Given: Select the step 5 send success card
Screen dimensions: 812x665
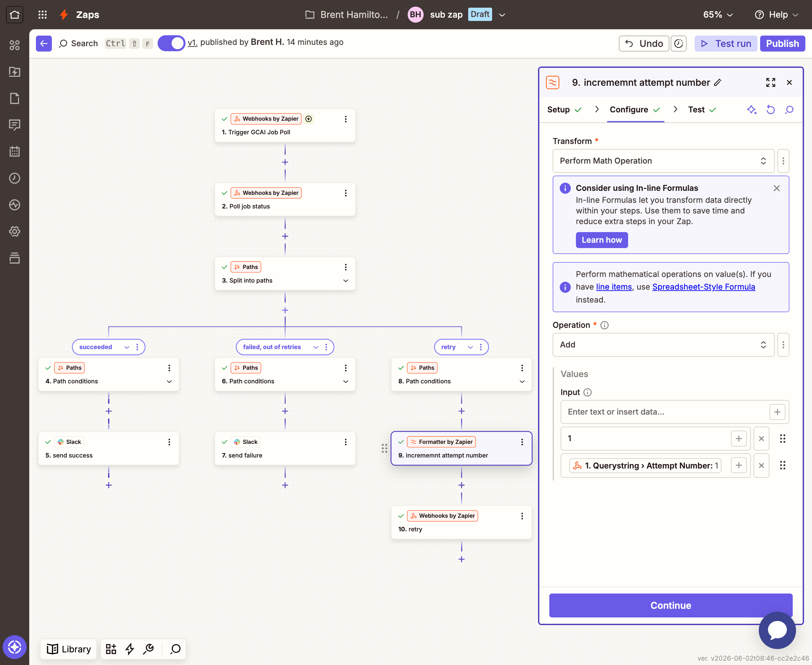Looking at the screenshot, I should point(108,449).
